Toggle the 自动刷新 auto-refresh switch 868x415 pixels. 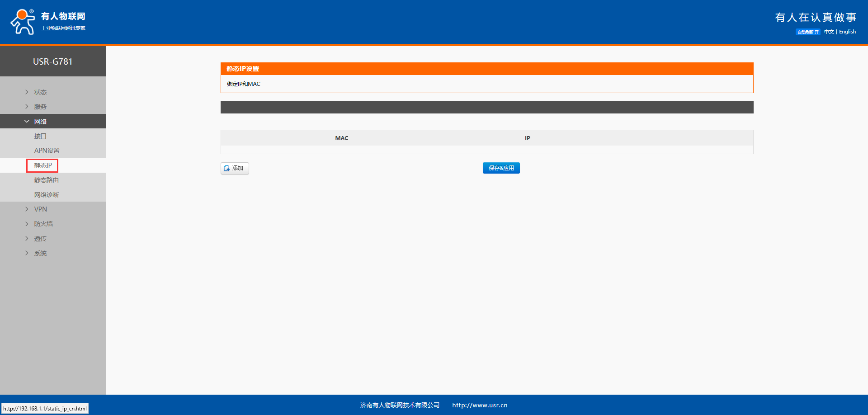807,32
